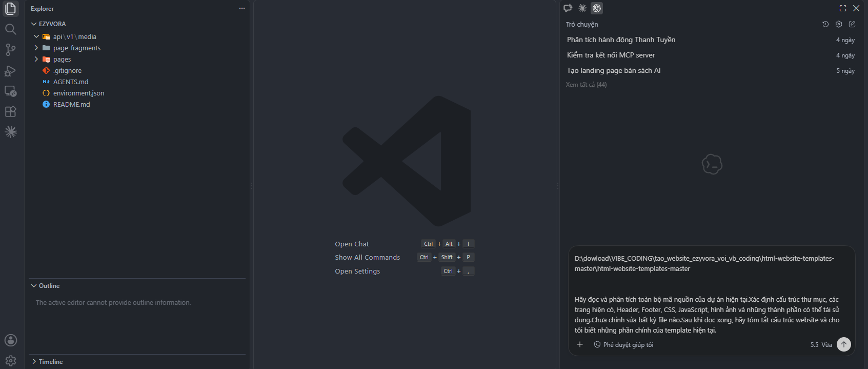Open the '5.5 Vừa' model selector
The width and height of the screenshot is (868, 369).
[821, 345]
